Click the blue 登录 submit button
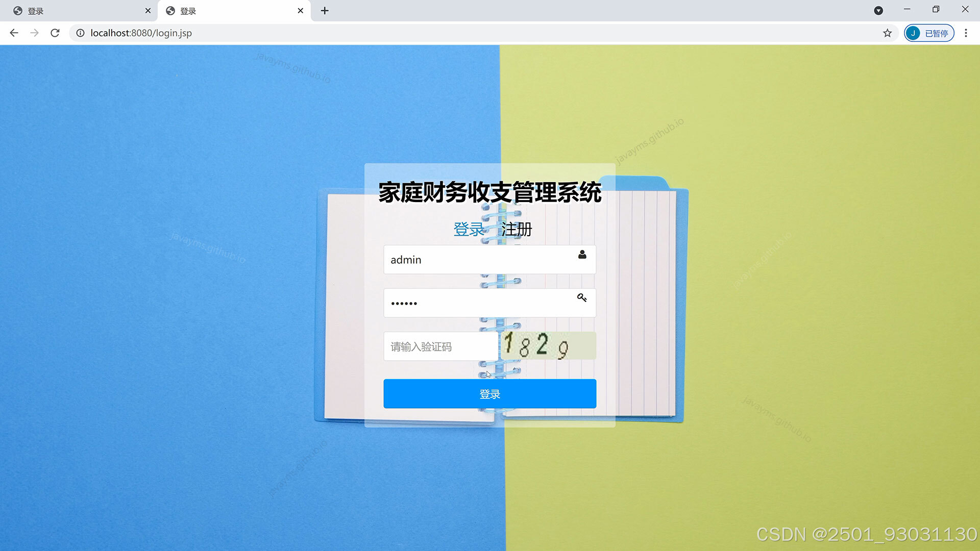 489,394
